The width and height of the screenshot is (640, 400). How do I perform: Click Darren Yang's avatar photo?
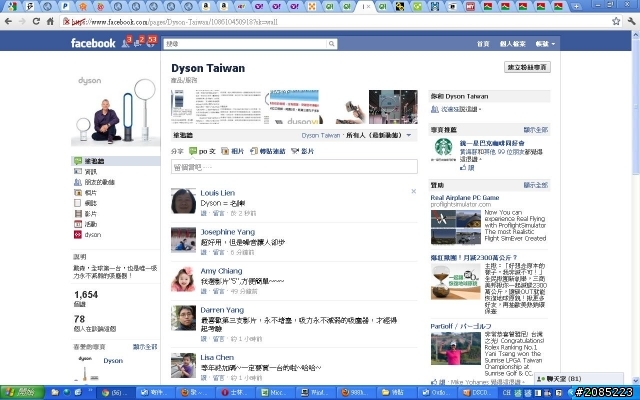pos(183,318)
